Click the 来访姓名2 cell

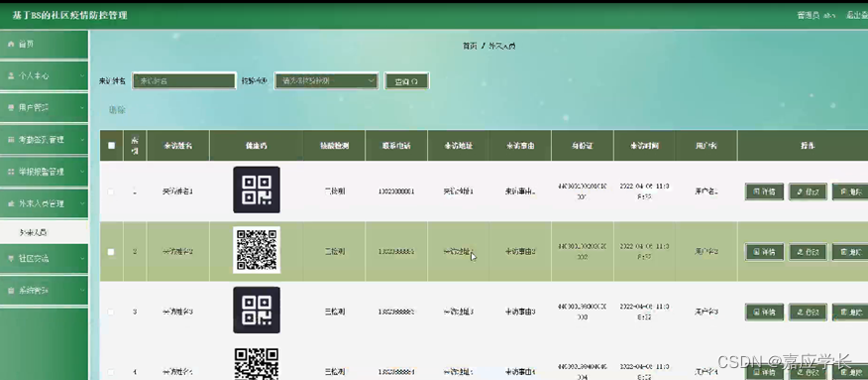177,251
